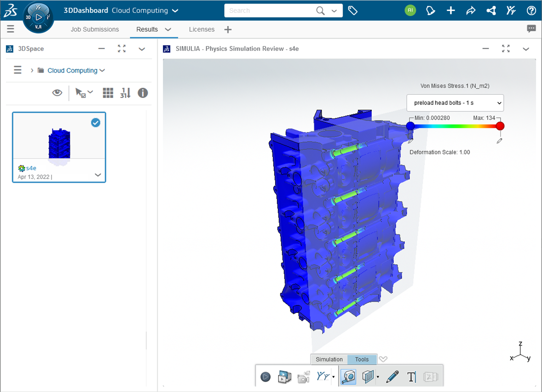Select the pencil annotation tool

(392, 377)
